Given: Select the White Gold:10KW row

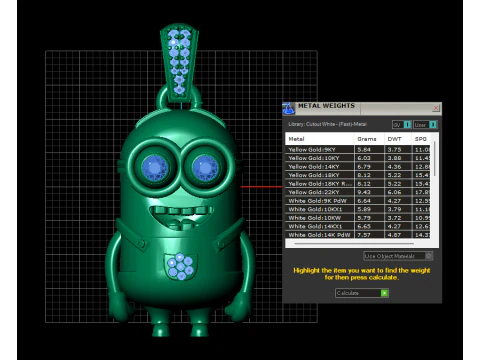Looking at the screenshot, I should (x=359, y=218).
